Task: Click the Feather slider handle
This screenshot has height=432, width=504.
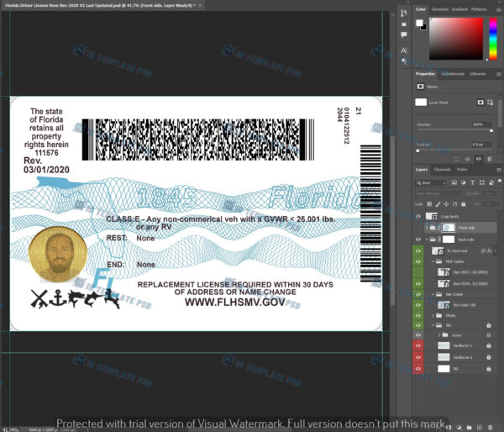Action: [417, 150]
